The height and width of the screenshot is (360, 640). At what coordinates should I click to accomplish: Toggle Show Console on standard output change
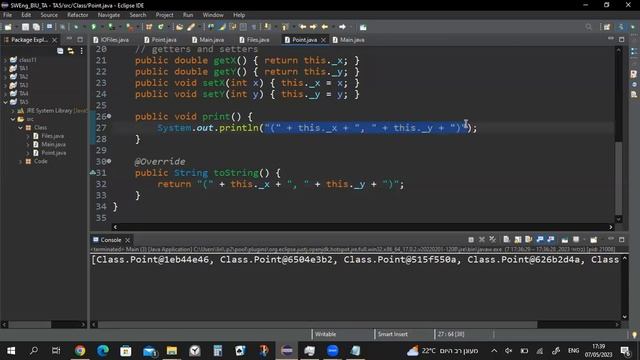(x=540, y=240)
